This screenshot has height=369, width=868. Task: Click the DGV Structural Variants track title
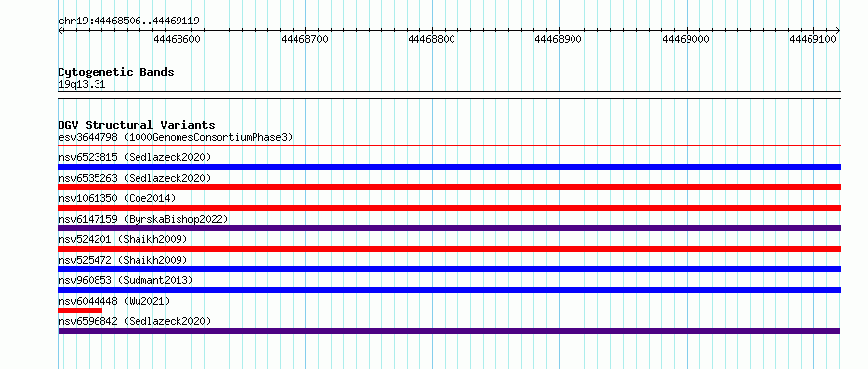[x=137, y=125]
